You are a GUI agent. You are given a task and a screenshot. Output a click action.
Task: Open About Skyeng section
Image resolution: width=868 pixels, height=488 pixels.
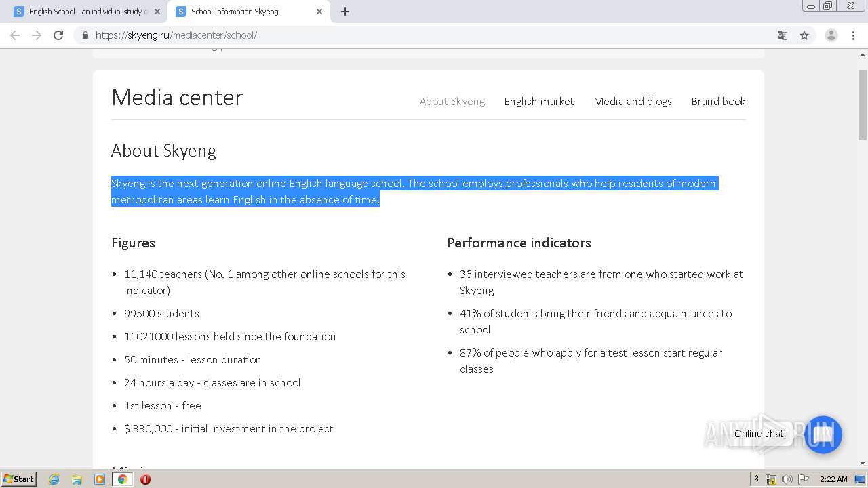click(452, 102)
